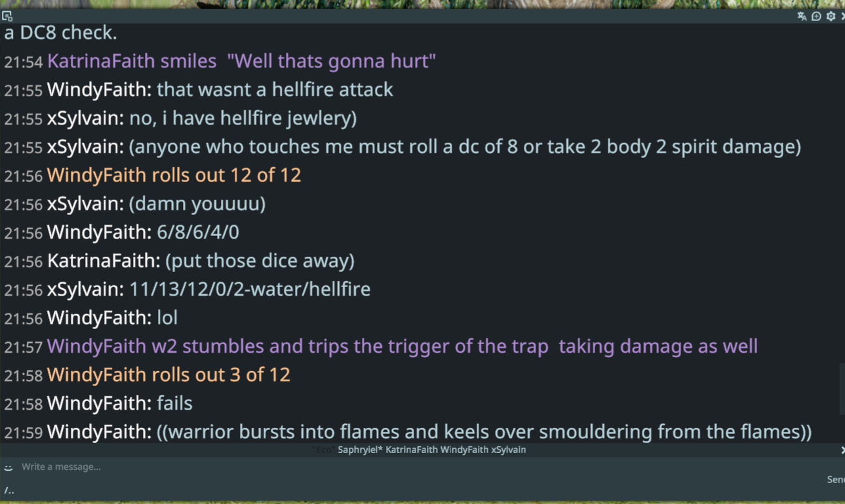Click in the Write a message field
Viewport: 845px width, 504px height.
tap(420, 467)
